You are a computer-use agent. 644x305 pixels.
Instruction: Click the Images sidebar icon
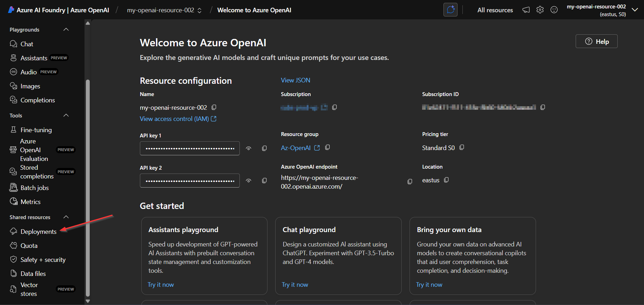pyautogui.click(x=13, y=86)
